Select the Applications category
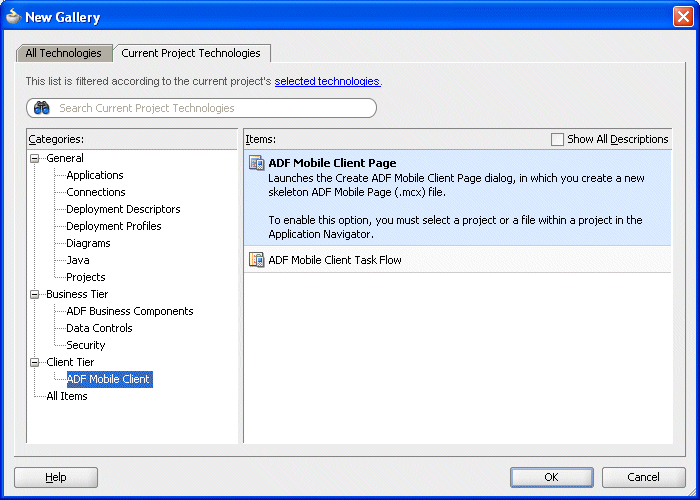Image resolution: width=700 pixels, height=500 pixels. coord(95,175)
